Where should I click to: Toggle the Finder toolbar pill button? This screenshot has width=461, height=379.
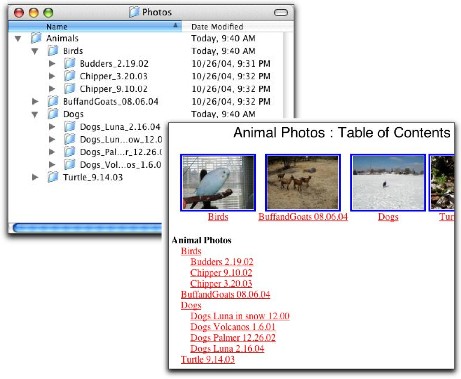[x=281, y=13]
